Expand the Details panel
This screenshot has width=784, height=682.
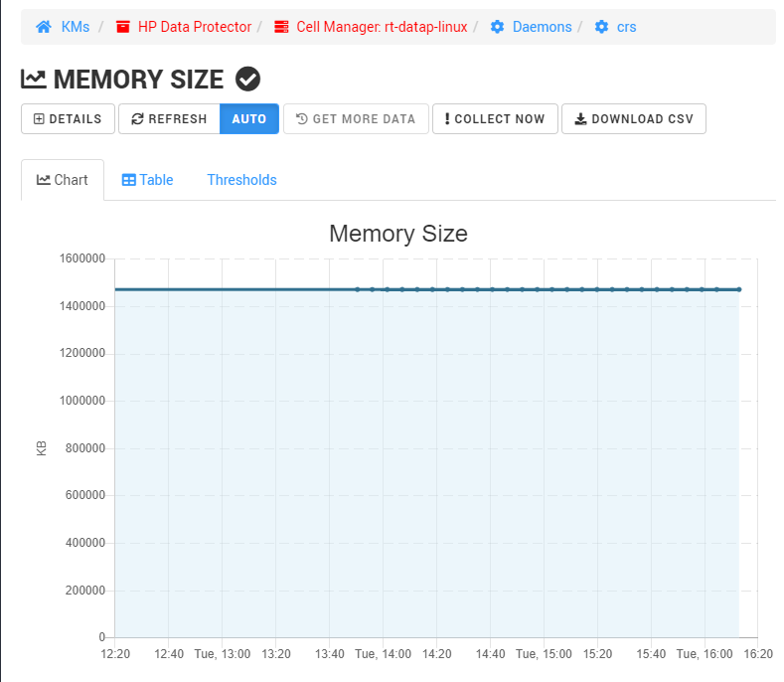(x=68, y=119)
